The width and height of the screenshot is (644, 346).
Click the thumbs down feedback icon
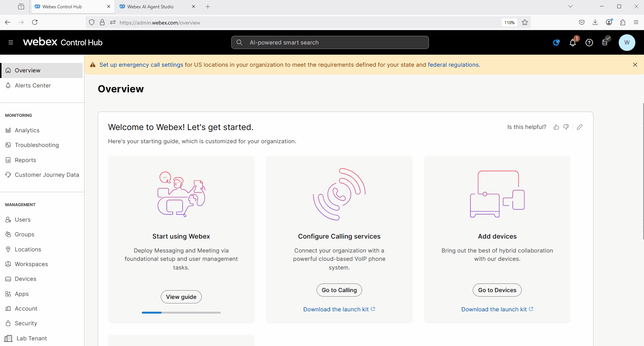coord(566,127)
